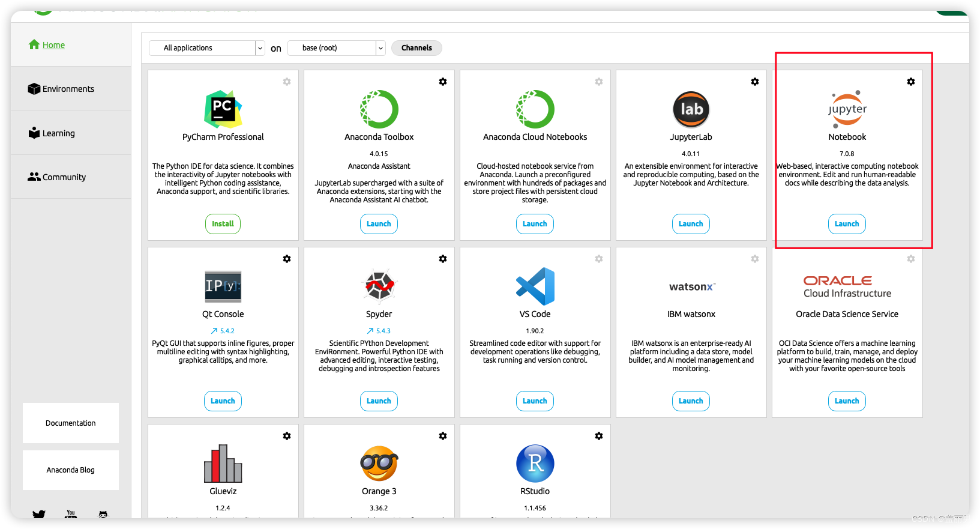Image resolution: width=980 pixels, height=529 pixels.
Task: Click the JupyterLab version 4.0.11
Action: tap(691, 154)
